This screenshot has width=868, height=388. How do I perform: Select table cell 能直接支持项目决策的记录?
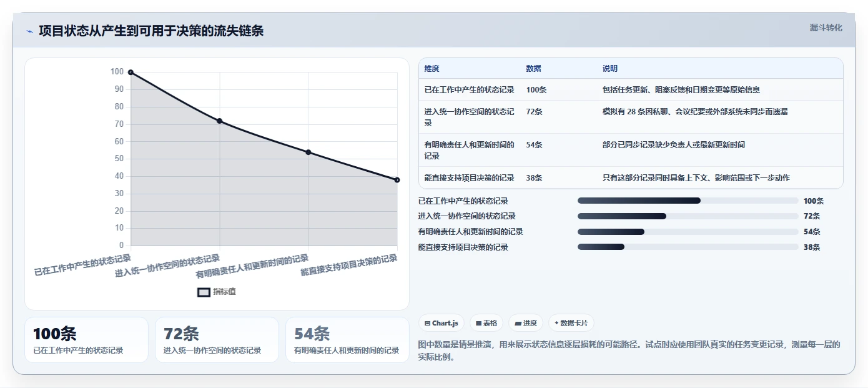(470, 178)
